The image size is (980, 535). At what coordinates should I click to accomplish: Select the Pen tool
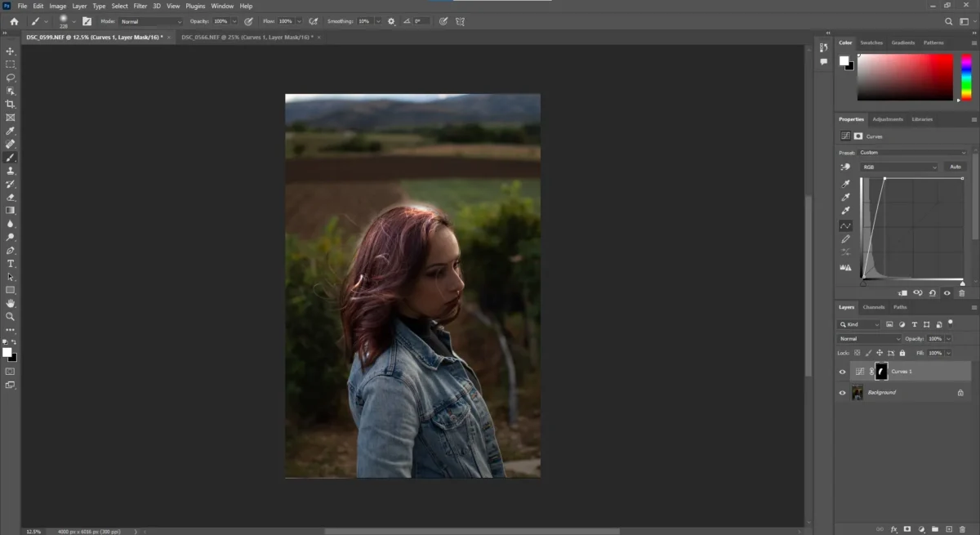[11, 250]
